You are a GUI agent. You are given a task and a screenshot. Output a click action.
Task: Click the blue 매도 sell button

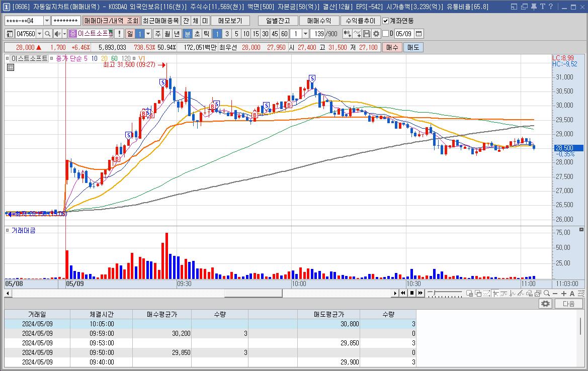tap(413, 47)
